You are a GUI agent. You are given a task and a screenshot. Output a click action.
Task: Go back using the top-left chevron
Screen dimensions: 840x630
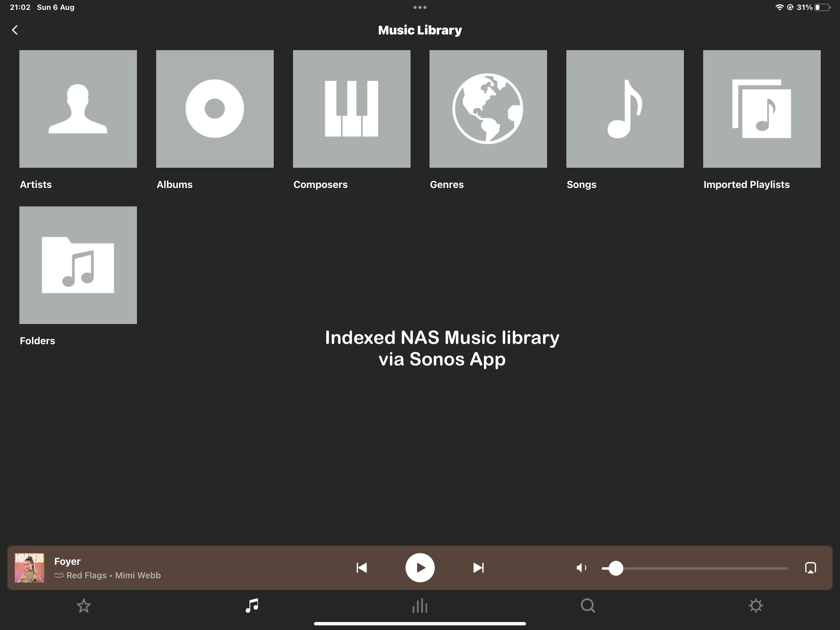(15, 30)
